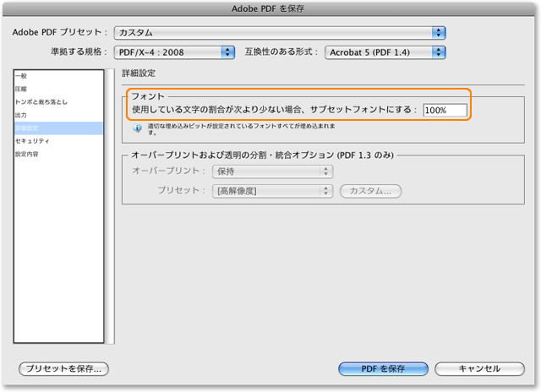Click the カスタム... button
Image resolution: width=541 pixels, height=392 pixels.
(370, 191)
